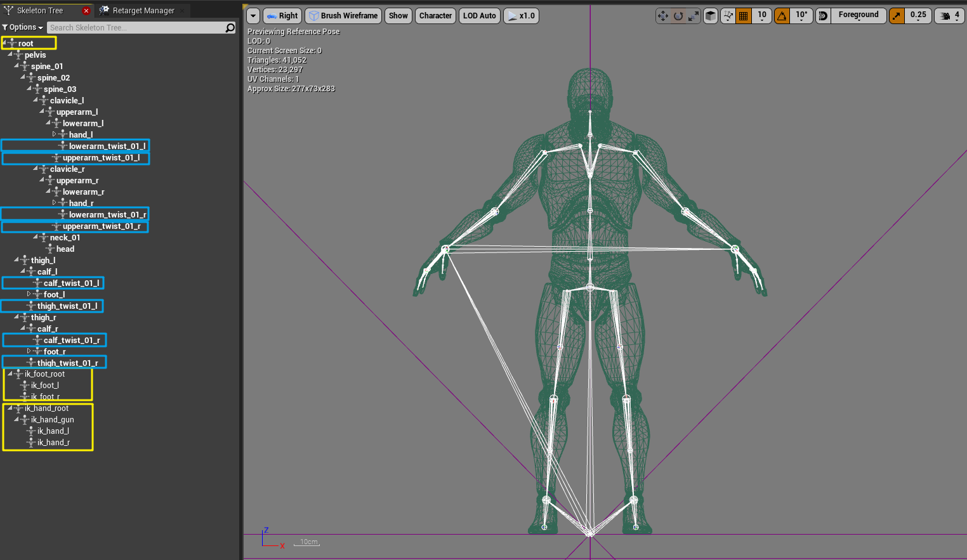Open skeleton tree Options filter menu
Screen dimensions: 967x560
[x=23, y=27]
